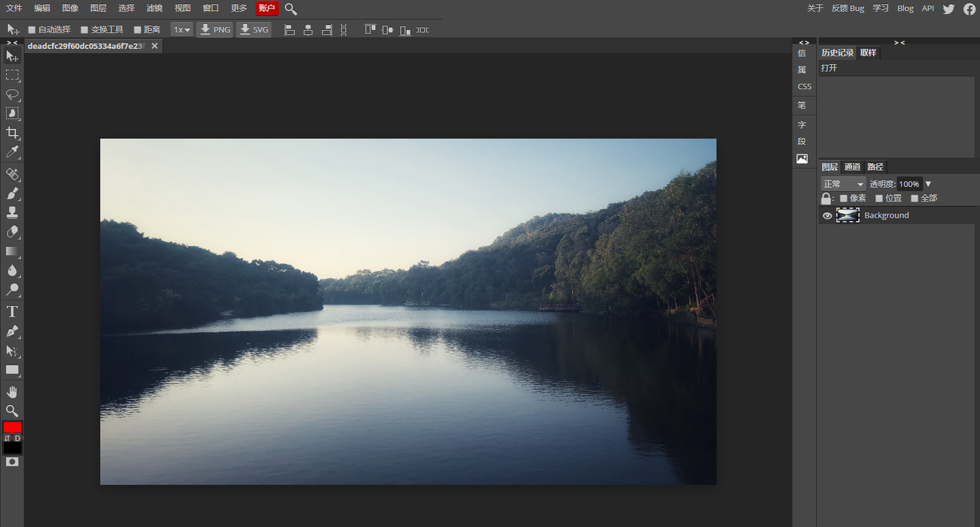
Task: Click the red foreground color swatch
Action: click(x=12, y=427)
